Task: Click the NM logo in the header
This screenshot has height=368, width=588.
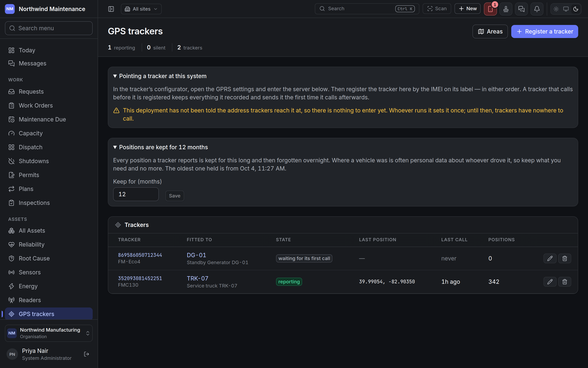Action: (10, 9)
